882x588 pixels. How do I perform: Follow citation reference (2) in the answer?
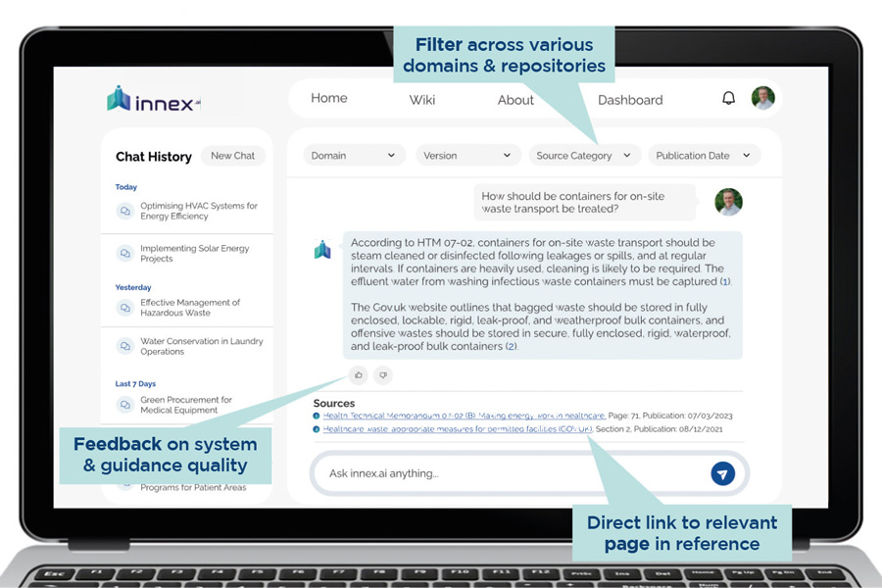(511, 346)
